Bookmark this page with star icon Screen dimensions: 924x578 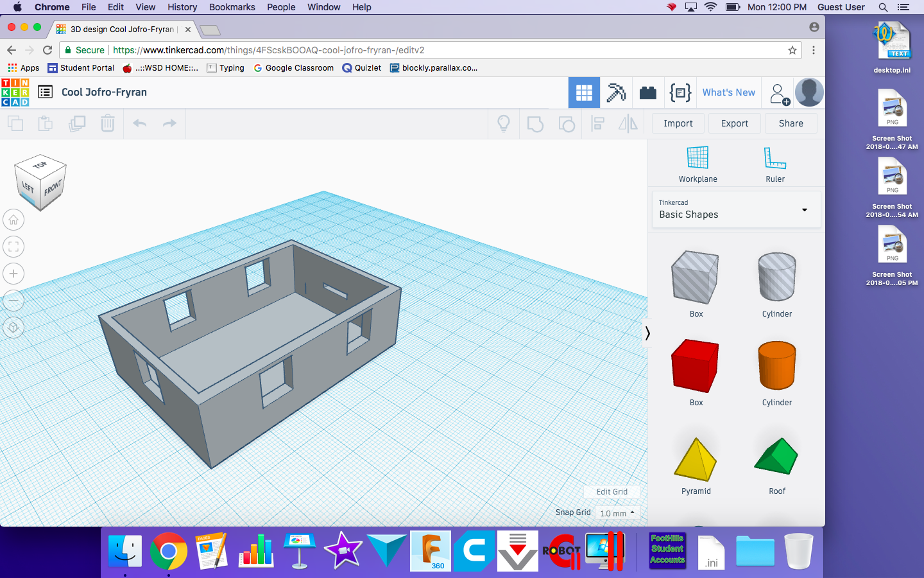coord(792,50)
